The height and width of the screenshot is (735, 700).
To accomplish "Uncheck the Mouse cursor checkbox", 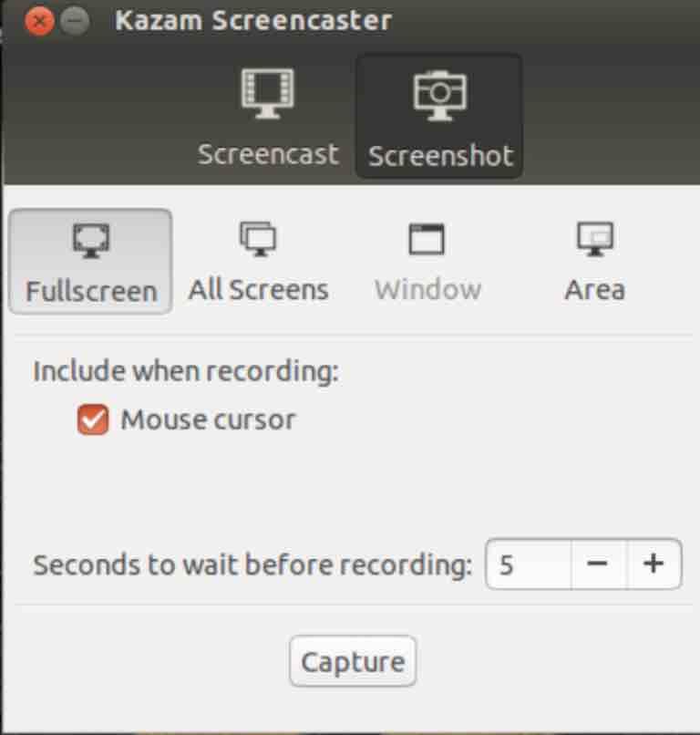I will (x=93, y=419).
